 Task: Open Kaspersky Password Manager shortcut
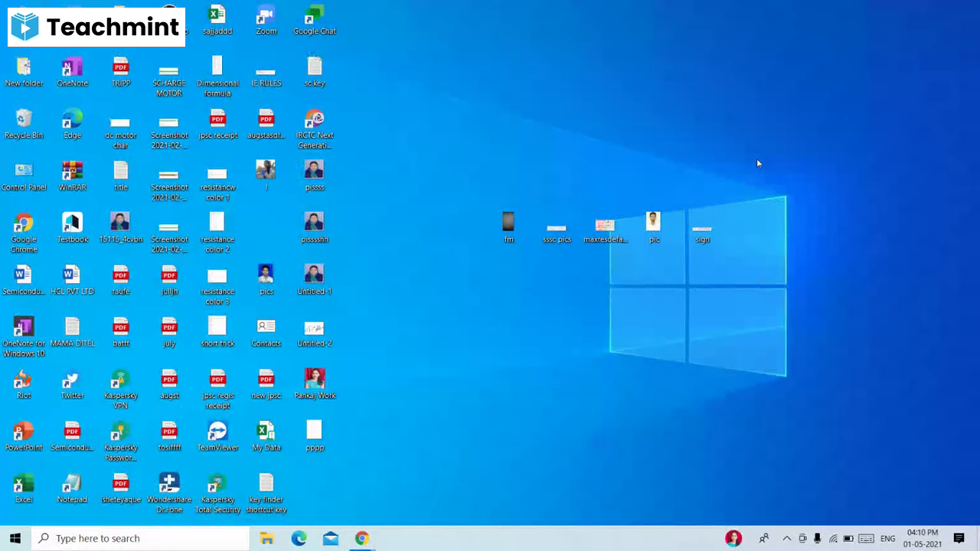point(121,441)
